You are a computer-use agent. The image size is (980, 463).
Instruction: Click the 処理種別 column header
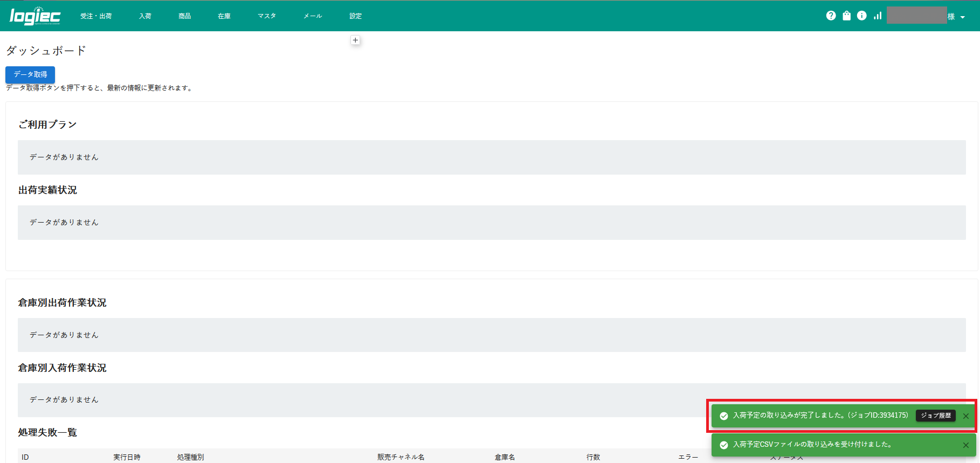190,457
